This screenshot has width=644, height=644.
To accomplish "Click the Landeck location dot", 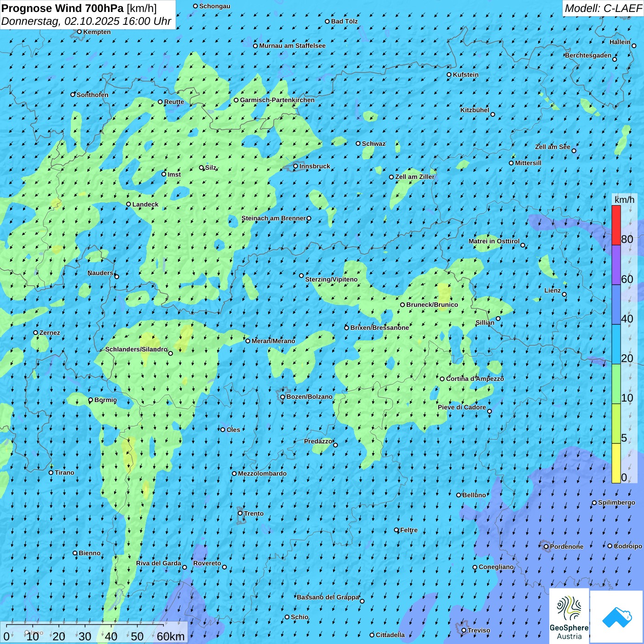I will point(129,204).
